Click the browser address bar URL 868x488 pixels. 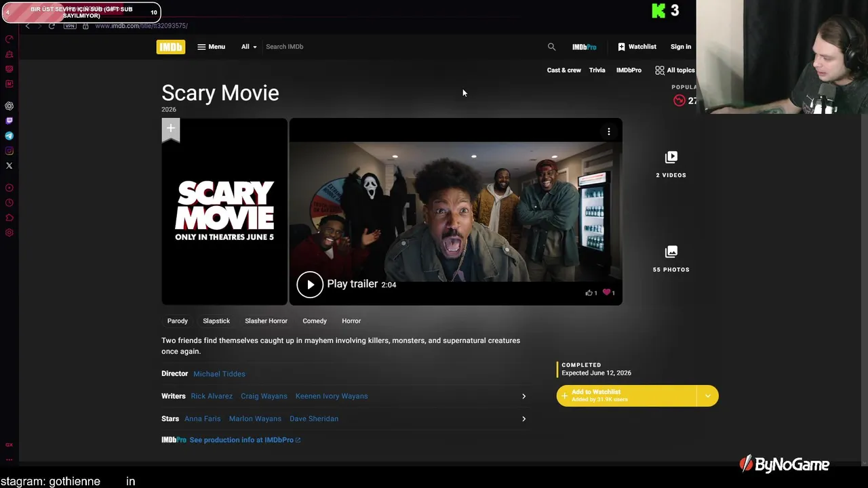point(141,26)
